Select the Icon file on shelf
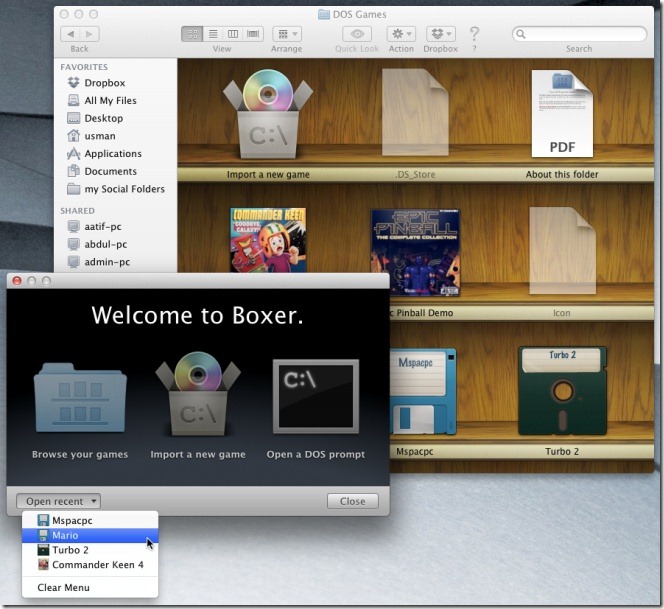The width and height of the screenshot is (664, 609). (x=562, y=251)
